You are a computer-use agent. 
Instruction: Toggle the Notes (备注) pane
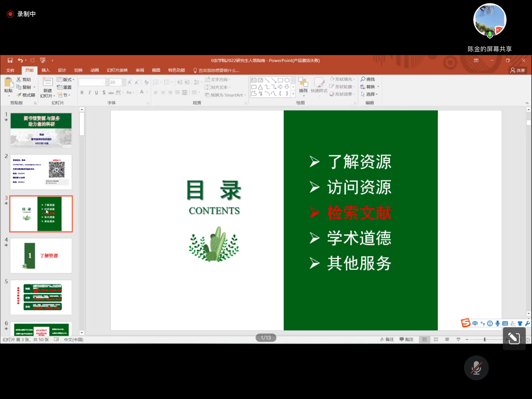tap(387, 339)
